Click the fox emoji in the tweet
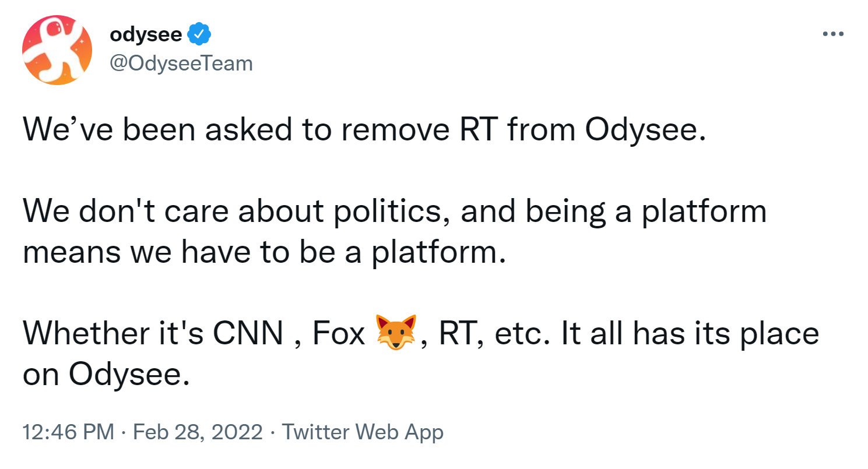 396,332
